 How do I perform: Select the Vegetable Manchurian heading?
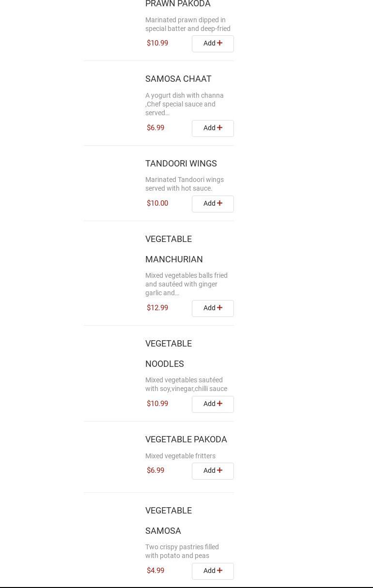point(174,249)
